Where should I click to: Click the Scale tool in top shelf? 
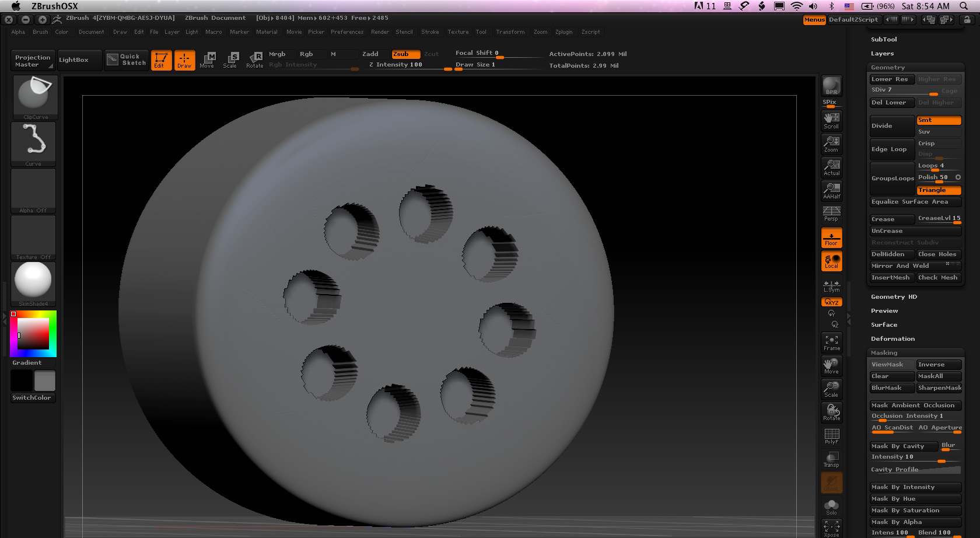(230, 60)
